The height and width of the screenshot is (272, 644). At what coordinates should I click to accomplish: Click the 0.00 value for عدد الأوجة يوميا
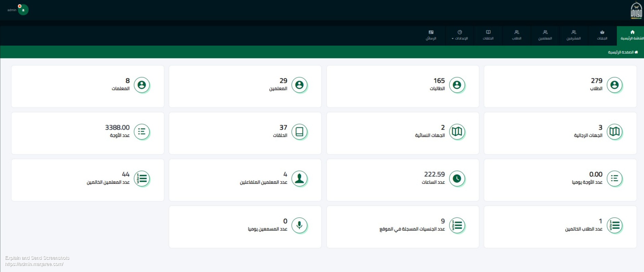(596, 174)
